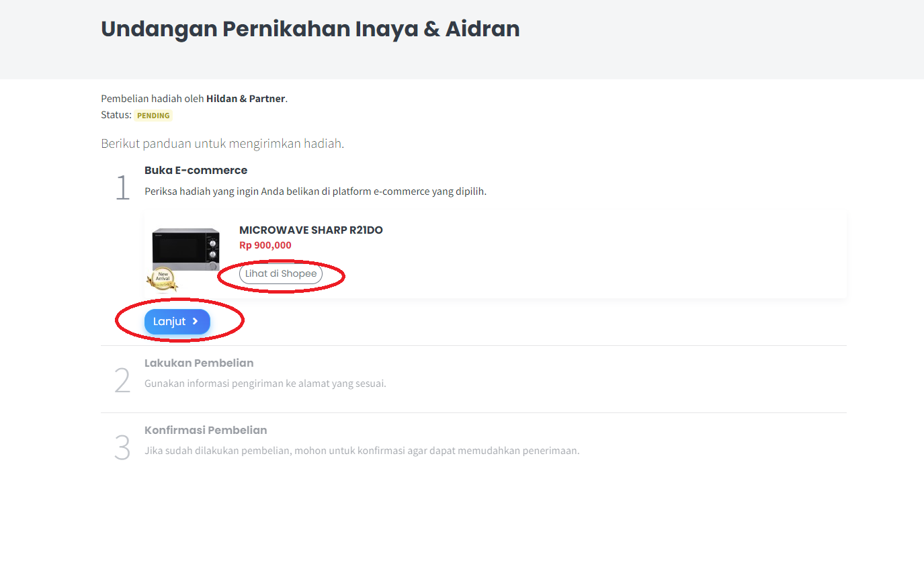The image size is (924, 577).
Task: Click the PENDING status badge
Action: (x=153, y=116)
